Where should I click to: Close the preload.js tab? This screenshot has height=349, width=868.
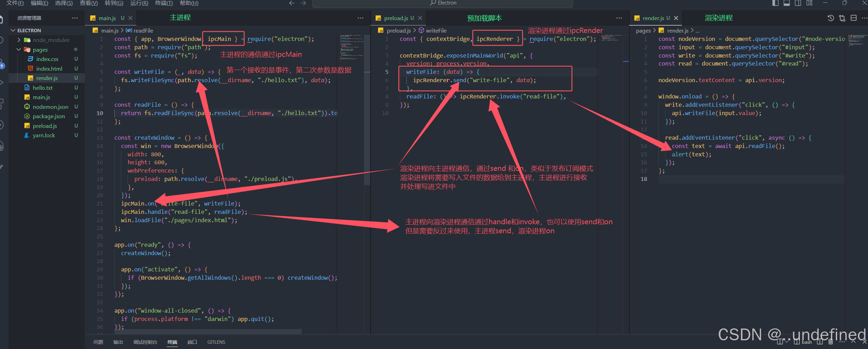click(x=420, y=18)
